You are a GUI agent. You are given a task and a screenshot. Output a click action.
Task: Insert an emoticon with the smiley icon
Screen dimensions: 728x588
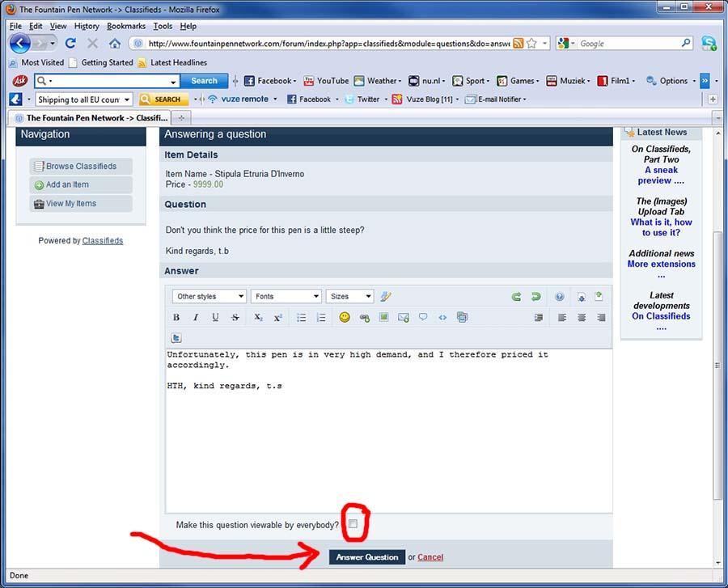(x=345, y=318)
